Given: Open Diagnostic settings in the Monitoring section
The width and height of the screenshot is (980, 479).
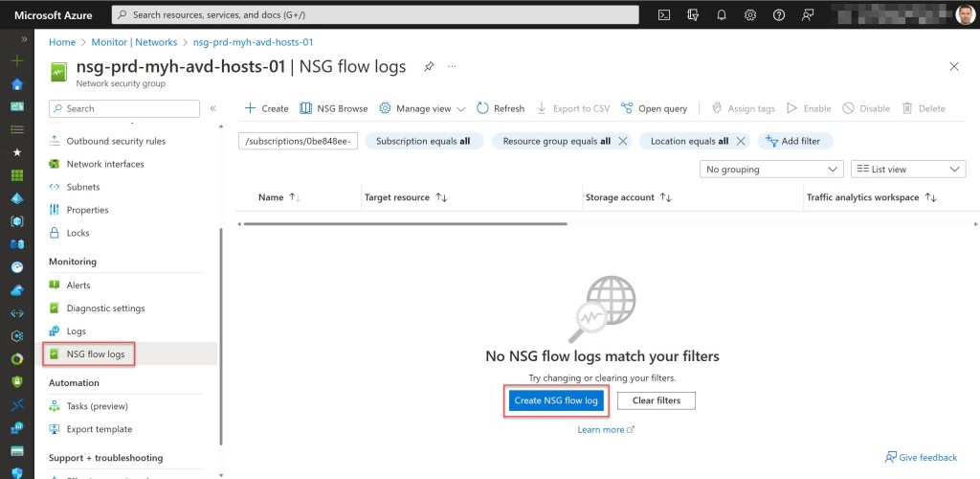Looking at the screenshot, I should tap(105, 308).
